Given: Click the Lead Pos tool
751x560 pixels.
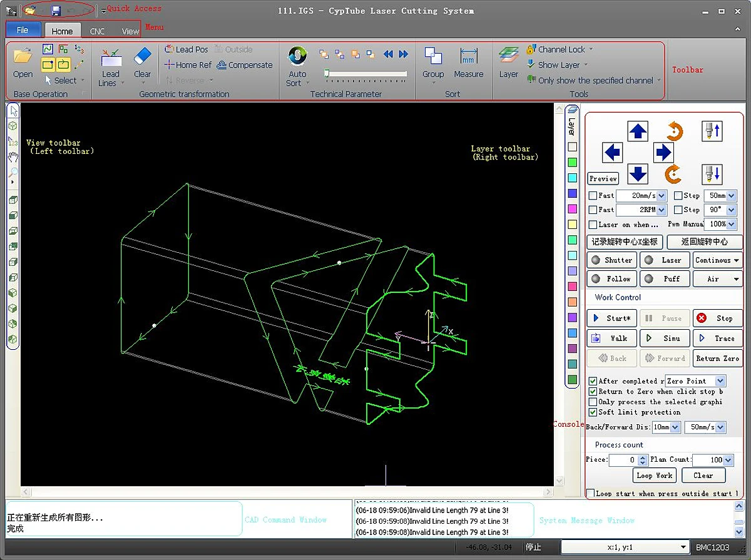Looking at the screenshot, I should 186,49.
